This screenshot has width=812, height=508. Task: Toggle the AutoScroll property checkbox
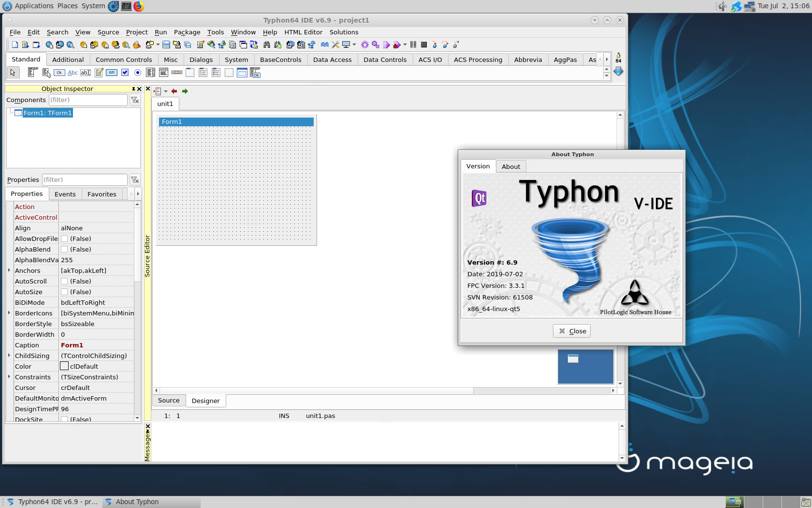click(64, 281)
